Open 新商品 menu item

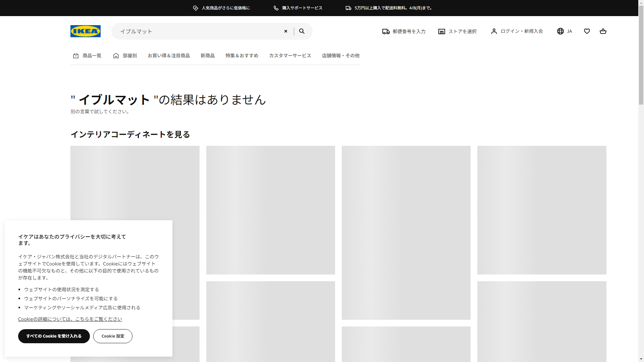208,56
